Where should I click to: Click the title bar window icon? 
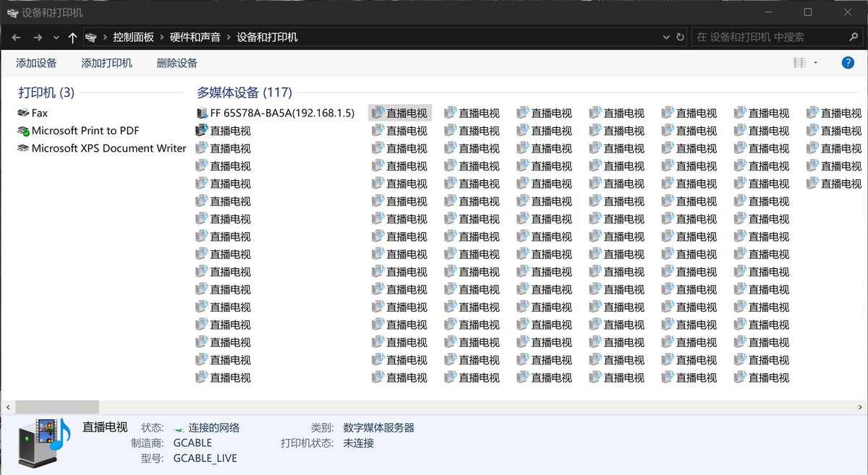12,12
